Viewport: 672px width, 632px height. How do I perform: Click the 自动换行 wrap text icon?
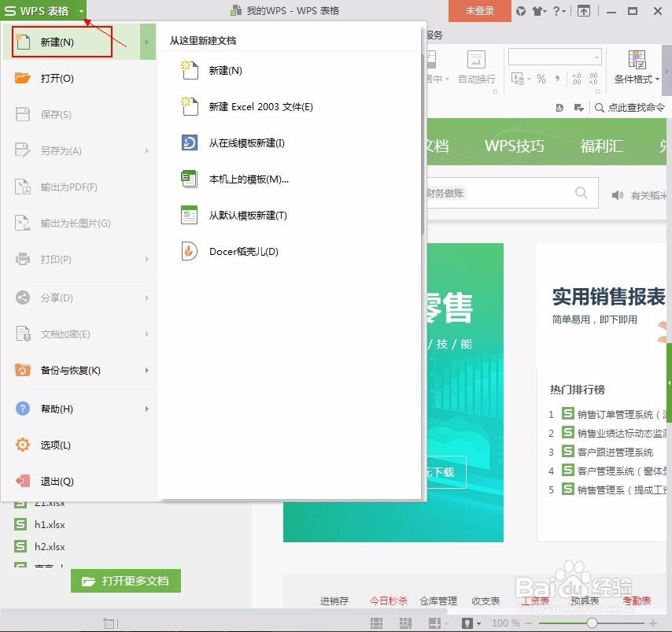[x=476, y=60]
